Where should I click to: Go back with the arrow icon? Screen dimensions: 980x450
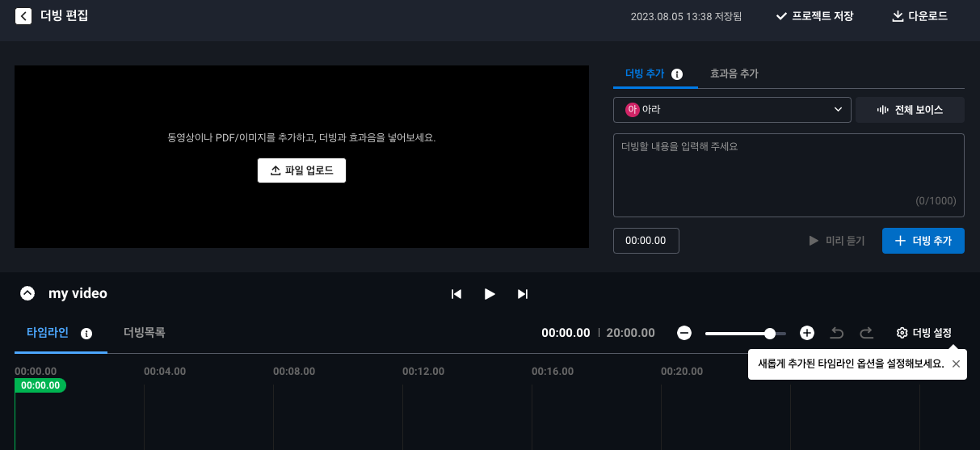[x=23, y=15]
